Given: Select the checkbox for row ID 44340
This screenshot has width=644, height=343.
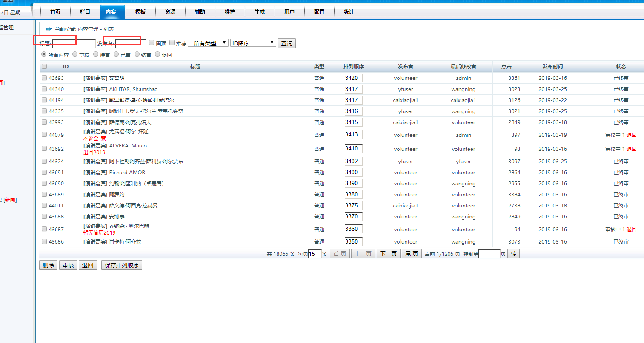Looking at the screenshot, I should tap(44, 89).
